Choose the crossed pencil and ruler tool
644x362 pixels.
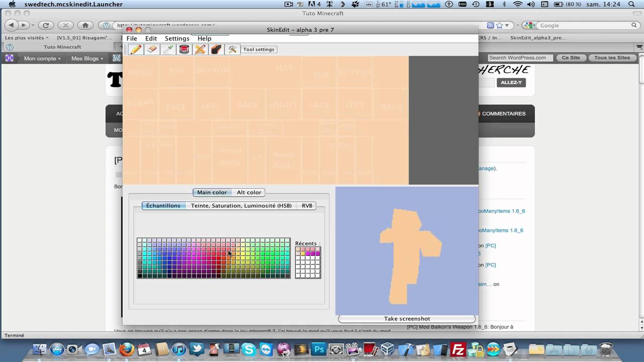coord(200,49)
